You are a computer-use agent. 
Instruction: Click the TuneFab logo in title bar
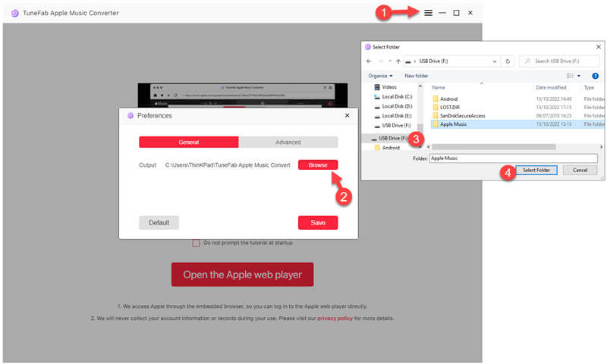pos(14,13)
